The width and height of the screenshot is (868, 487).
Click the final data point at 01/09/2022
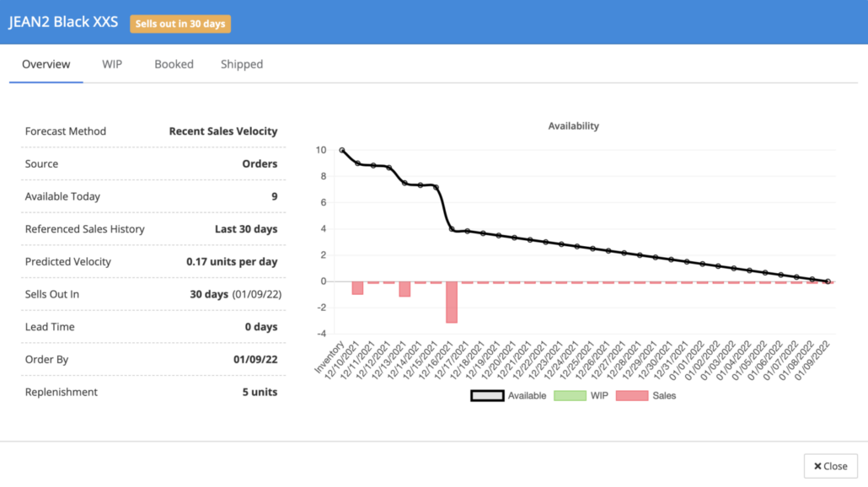click(x=828, y=281)
